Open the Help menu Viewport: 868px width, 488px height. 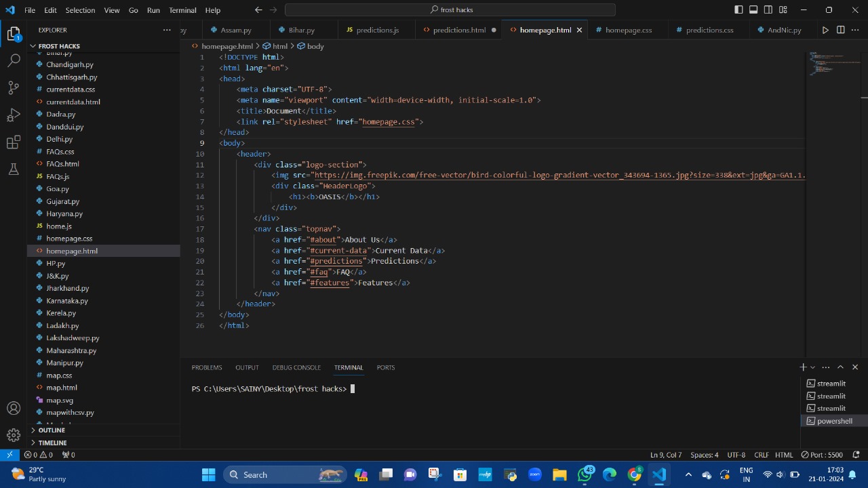[x=213, y=10]
